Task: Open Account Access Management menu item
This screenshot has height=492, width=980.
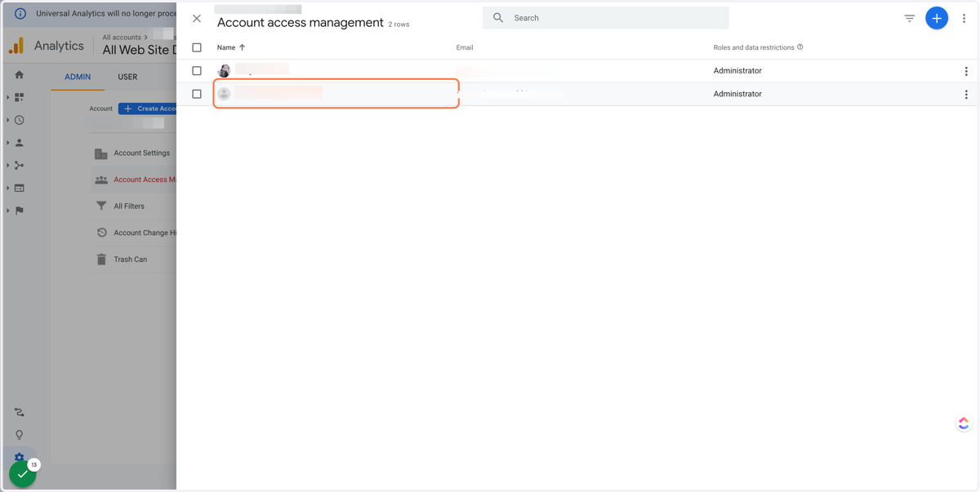Action: pos(145,180)
